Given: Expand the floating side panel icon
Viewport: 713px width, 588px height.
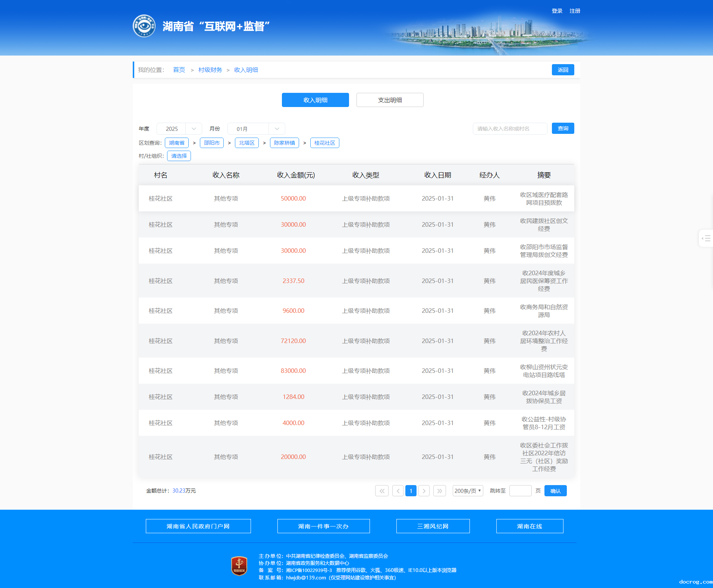Looking at the screenshot, I should 706,238.
